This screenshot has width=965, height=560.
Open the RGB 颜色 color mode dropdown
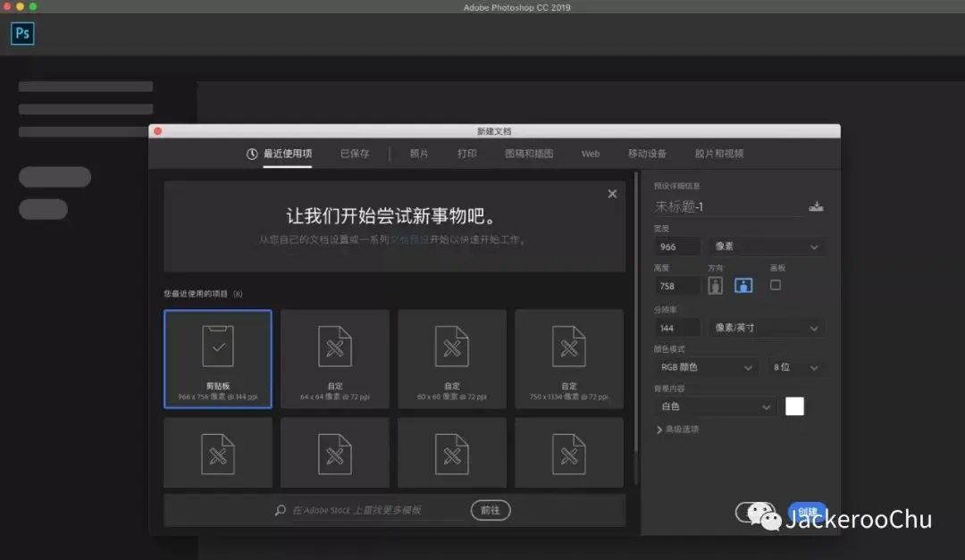pyautogui.click(x=707, y=367)
